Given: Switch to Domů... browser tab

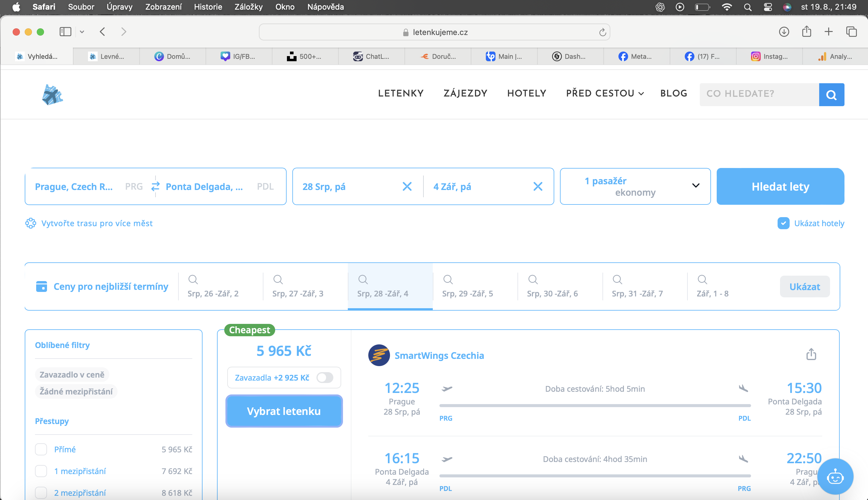Looking at the screenshot, I should (x=173, y=56).
